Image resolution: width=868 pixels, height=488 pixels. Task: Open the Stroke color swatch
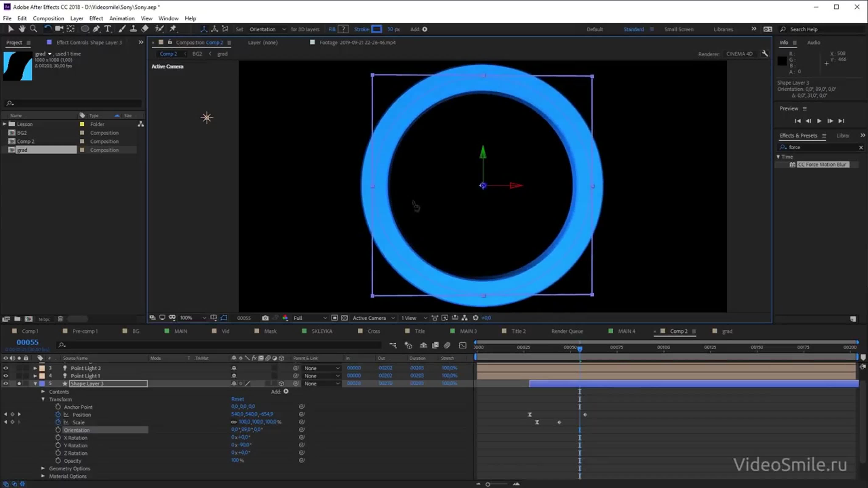[377, 29]
